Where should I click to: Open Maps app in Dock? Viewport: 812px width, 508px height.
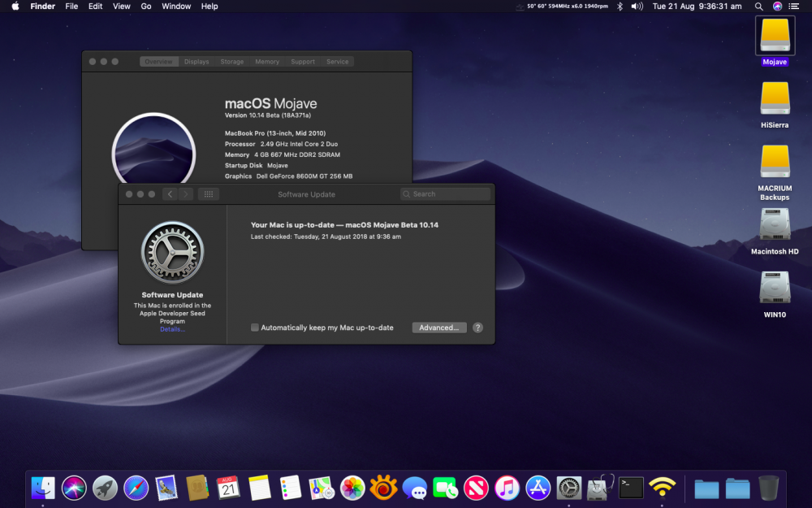tap(322, 488)
